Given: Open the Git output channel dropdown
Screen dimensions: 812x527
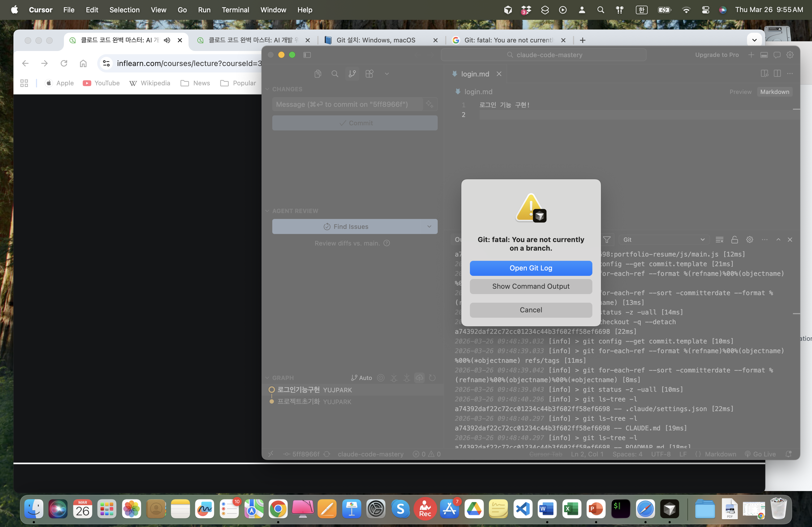Looking at the screenshot, I should pyautogui.click(x=664, y=240).
